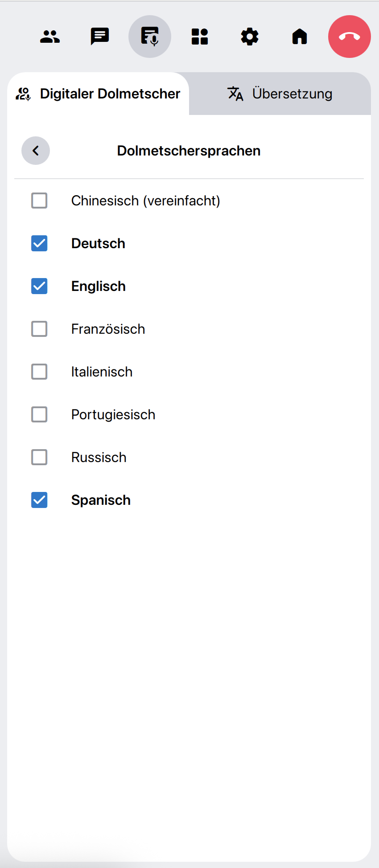Open the chat panel icon

(x=100, y=37)
